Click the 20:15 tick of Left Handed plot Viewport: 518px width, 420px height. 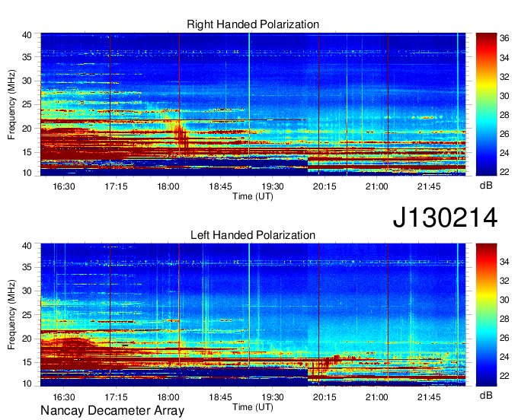click(x=325, y=397)
